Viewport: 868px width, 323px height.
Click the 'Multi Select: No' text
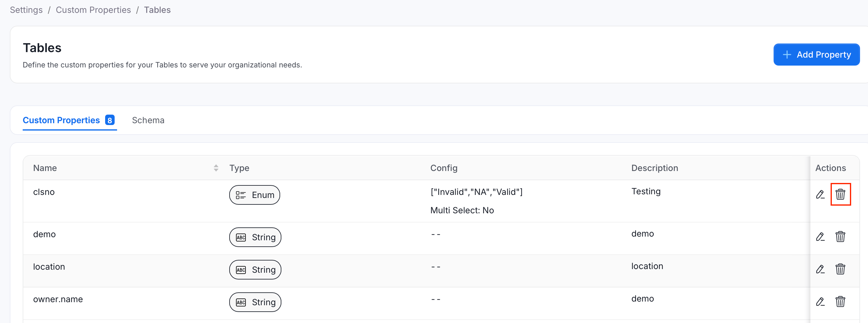(x=462, y=211)
